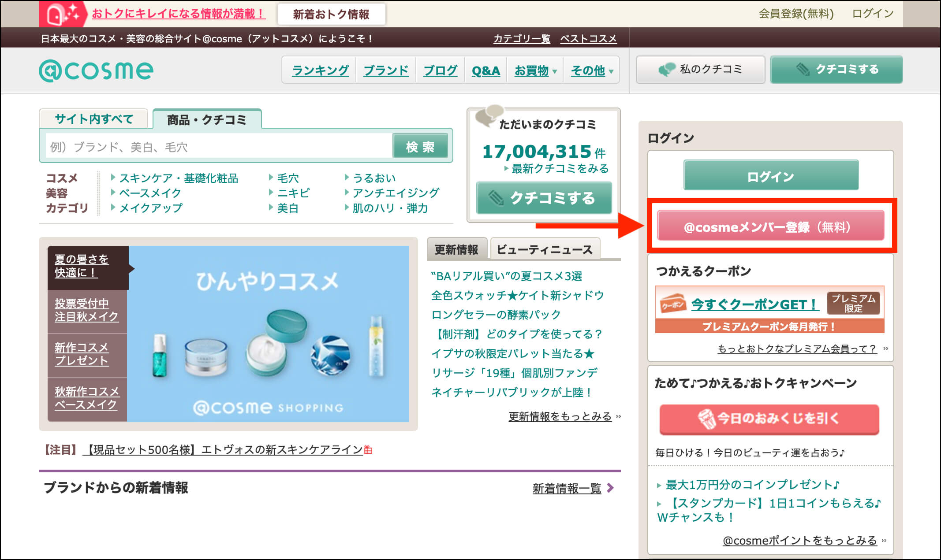Image resolution: width=941 pixels, height=560 pixels.
Task: Click the 検索 search button
Action: (420, 147)
